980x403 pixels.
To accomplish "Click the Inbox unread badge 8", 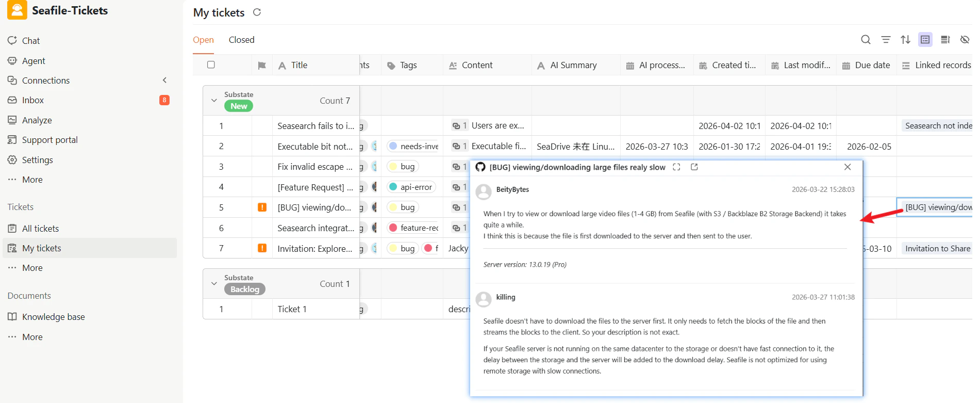I will pyautogui.click(x=164, y=100).
